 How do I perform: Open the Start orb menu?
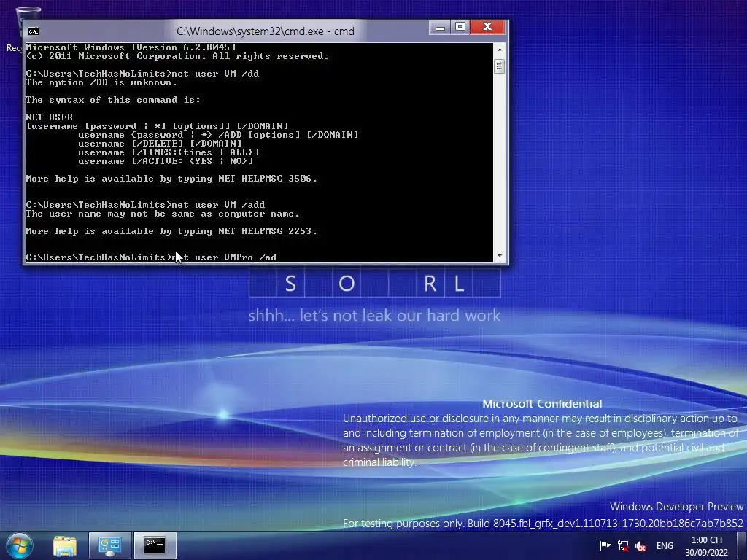pyautogui.click(x=19, y=545)
